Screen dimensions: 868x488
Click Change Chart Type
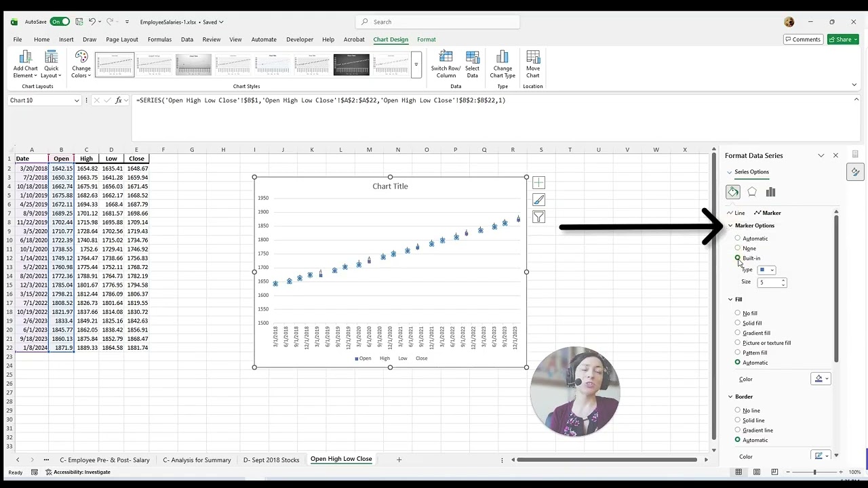point(502,64)
